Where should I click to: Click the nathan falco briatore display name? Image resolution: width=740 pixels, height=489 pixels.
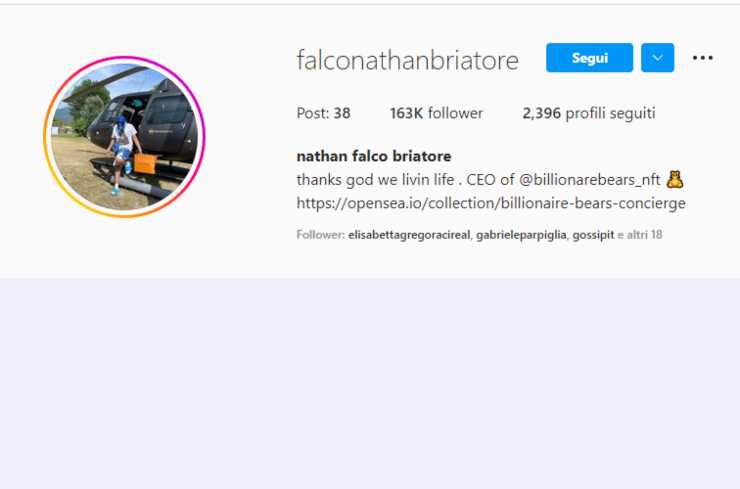pyautogui.click(x=374, y=156)
